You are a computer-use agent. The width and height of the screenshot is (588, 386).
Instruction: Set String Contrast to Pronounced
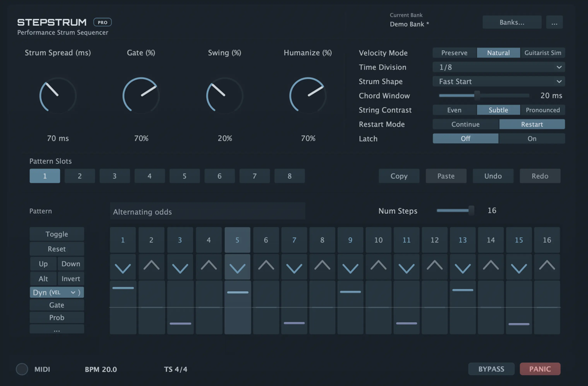pos(543,110)
